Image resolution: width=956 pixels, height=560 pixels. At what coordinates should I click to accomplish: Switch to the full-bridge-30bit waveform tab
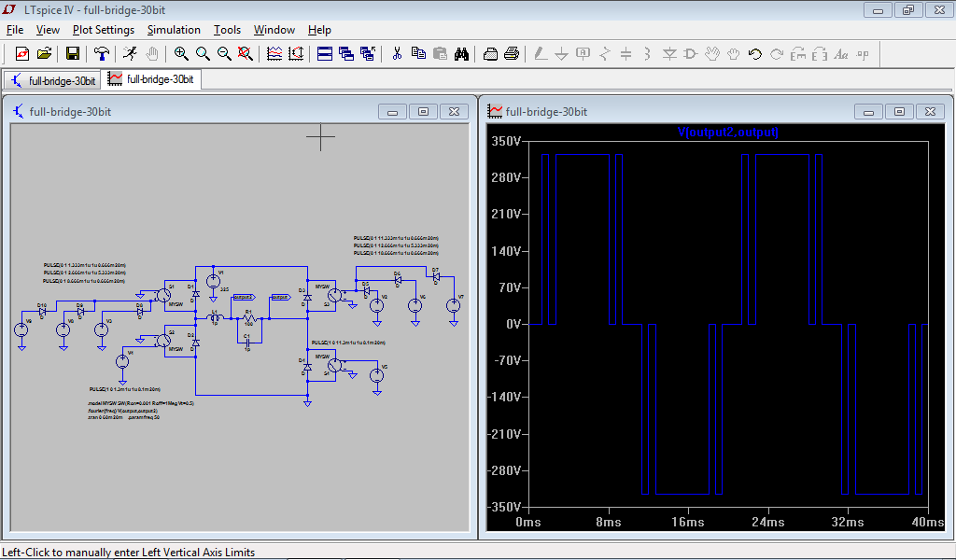[151, 79]
